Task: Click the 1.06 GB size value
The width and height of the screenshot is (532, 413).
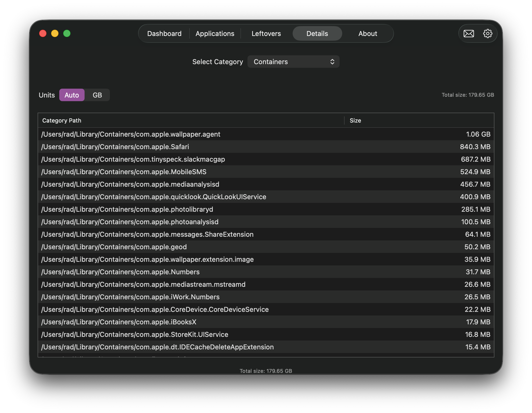Action: click(x=478, y=134)
